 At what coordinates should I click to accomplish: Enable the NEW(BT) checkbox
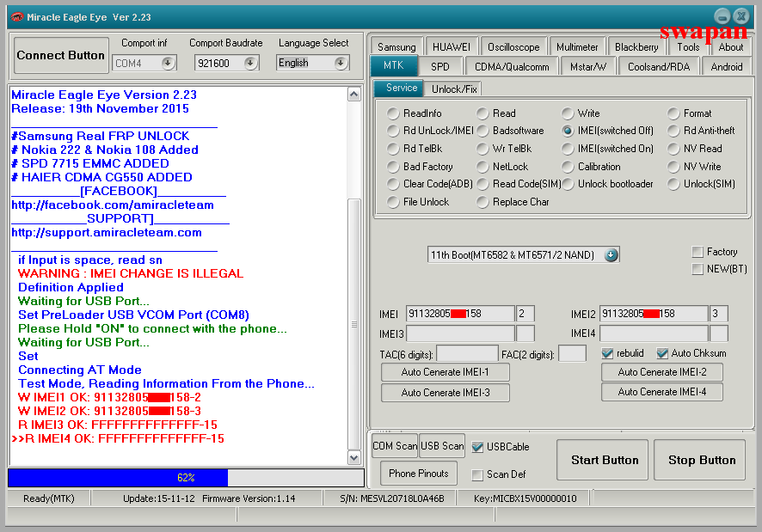pyautogui.click(x=697, y=269)
